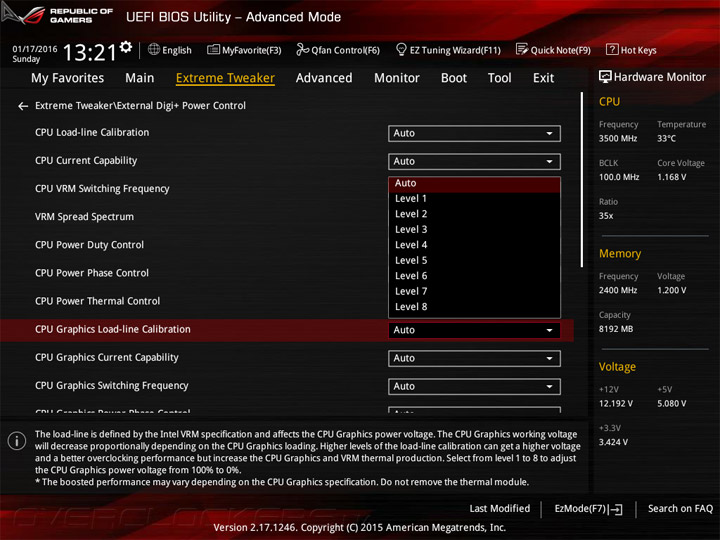Open MyFavorite(F3) shortcut
The image size is (720, 540).
[x=244, y=50]
